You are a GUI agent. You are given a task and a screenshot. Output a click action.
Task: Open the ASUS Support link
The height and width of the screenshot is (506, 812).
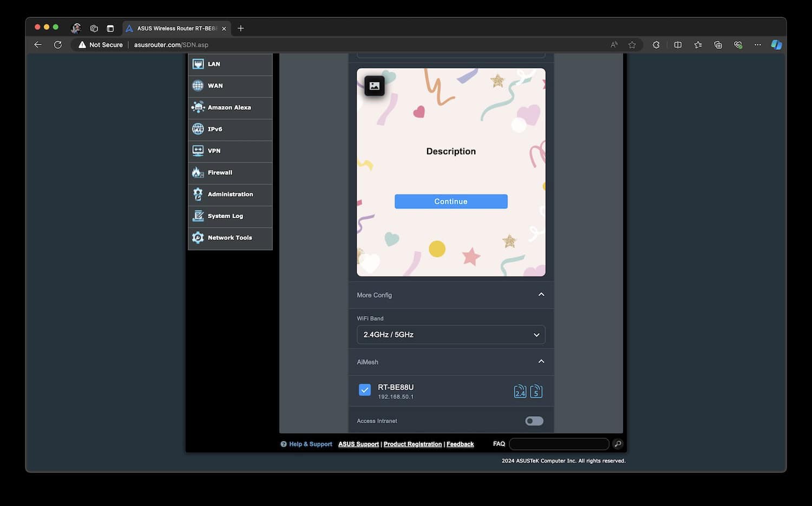click(x=358, y=444)
